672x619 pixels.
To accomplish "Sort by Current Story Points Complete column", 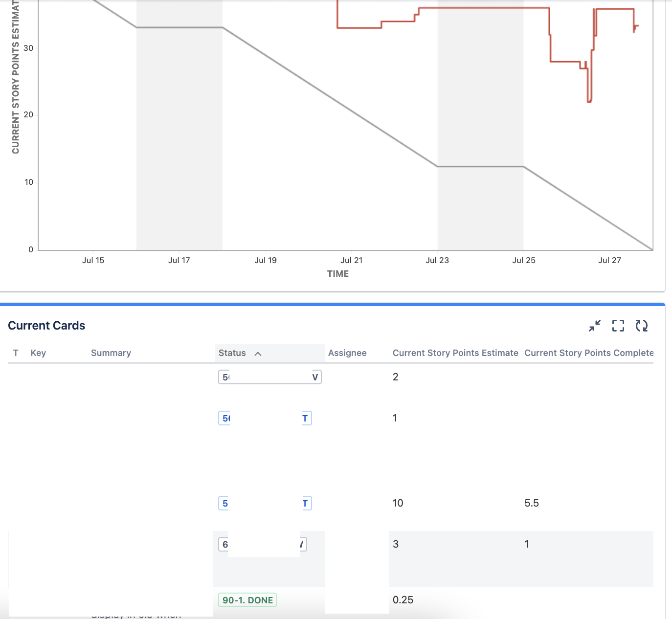I will click(x=589, y=353).
